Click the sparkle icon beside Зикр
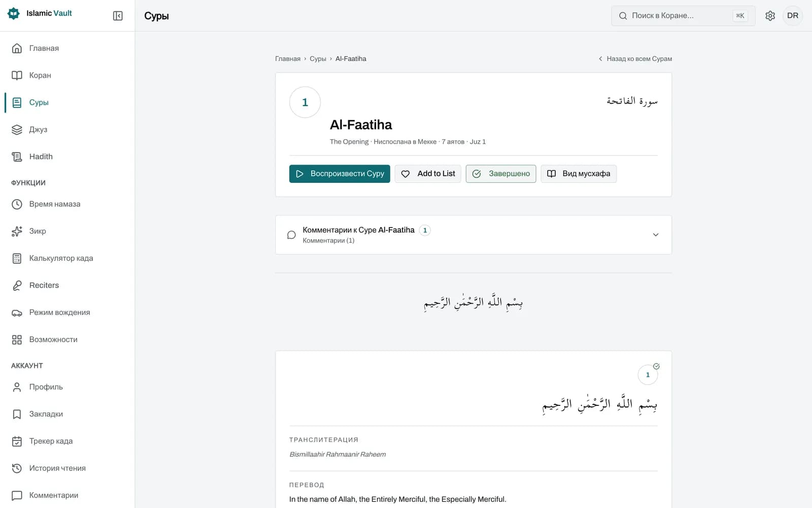 (x=17, y=231)
